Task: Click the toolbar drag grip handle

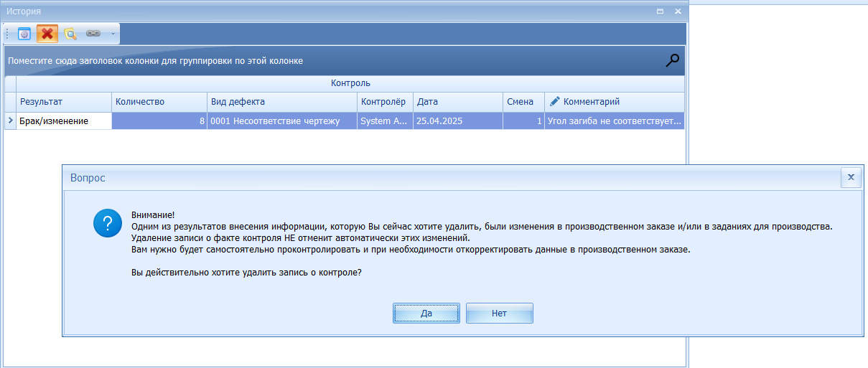Action: pos(7,34)
